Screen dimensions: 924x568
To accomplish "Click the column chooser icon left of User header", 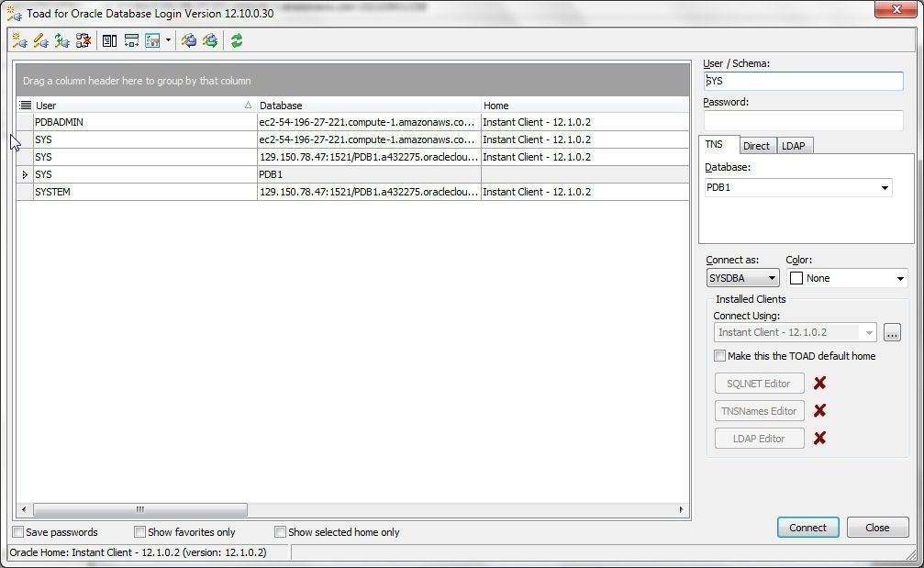I will (25, 106).
